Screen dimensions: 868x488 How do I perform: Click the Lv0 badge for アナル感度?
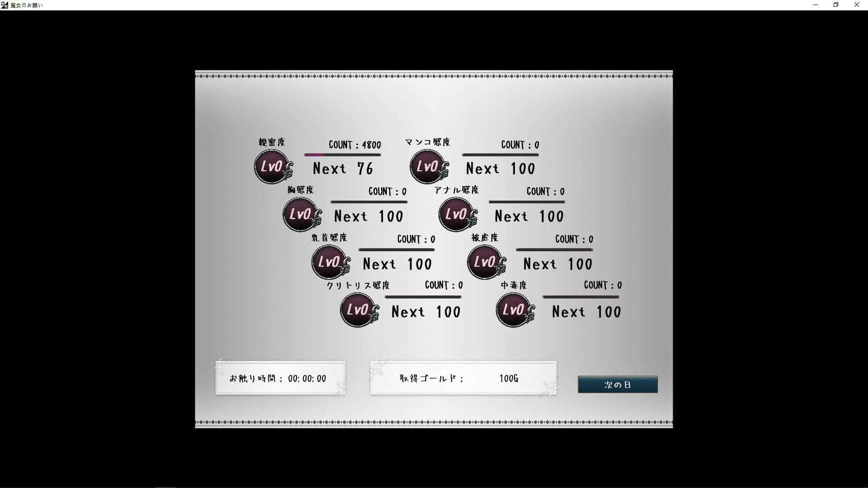pyautogui.click(x=457, y=214)
